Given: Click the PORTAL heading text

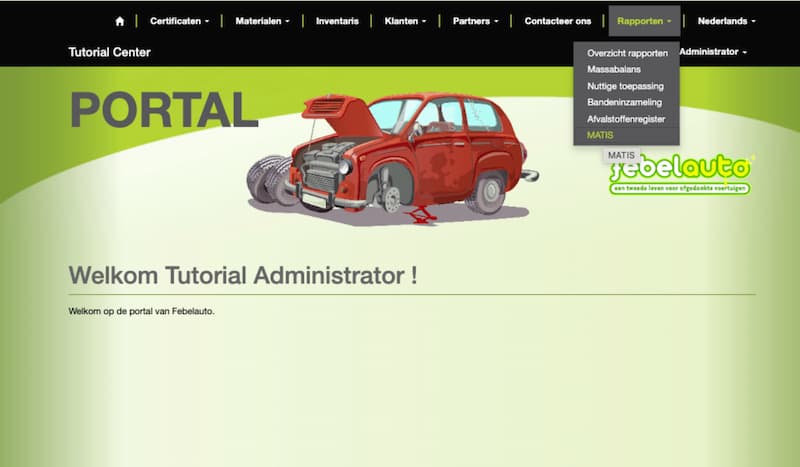Looking at the screenshot, I should (163, 110).
